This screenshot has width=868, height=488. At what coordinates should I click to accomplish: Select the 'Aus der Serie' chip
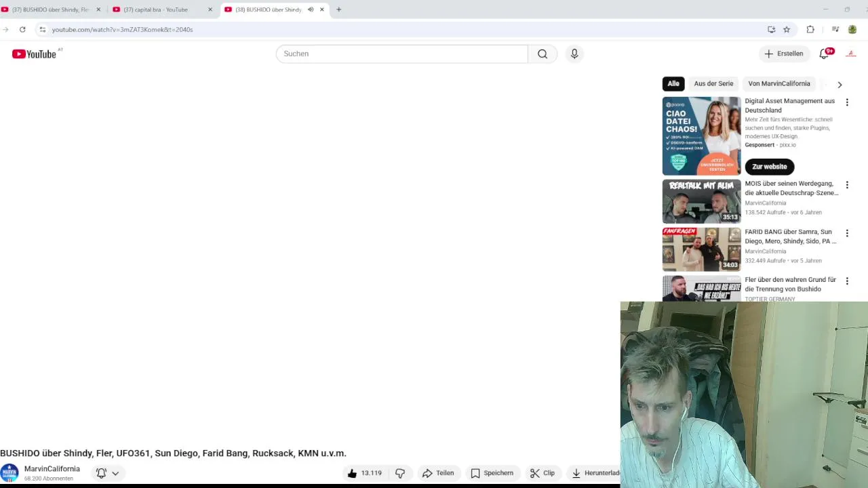pyautogui.click(x=713, y=83)
